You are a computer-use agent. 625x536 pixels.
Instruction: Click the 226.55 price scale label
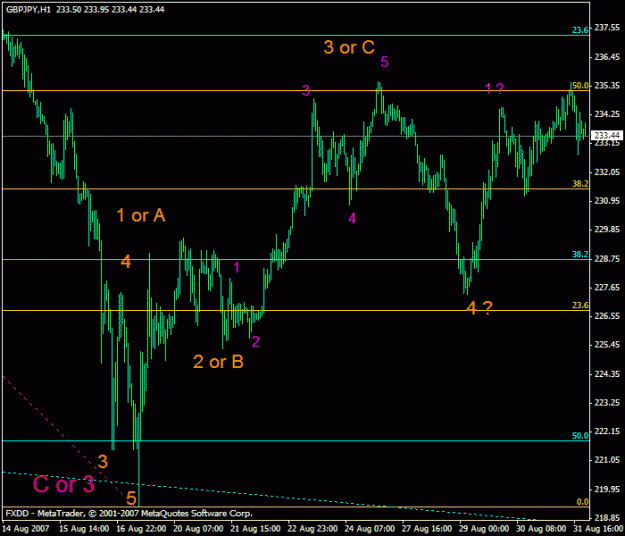607,316
